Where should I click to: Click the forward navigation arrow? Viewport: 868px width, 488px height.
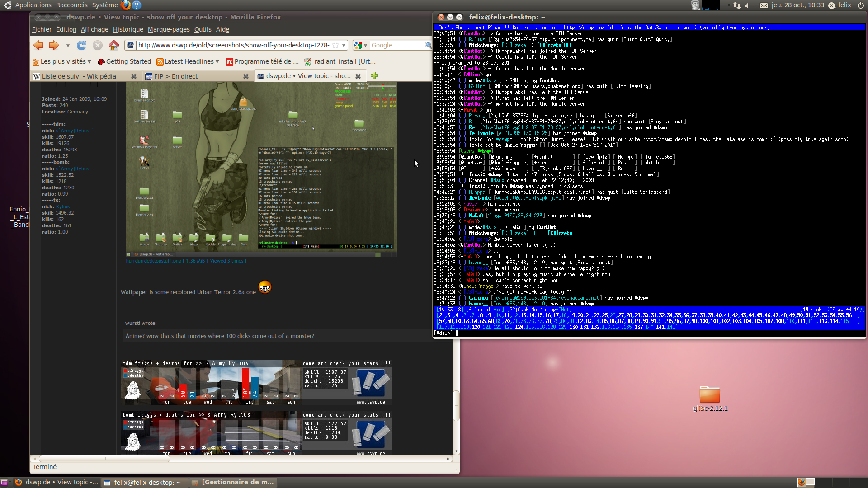point(54,45)
